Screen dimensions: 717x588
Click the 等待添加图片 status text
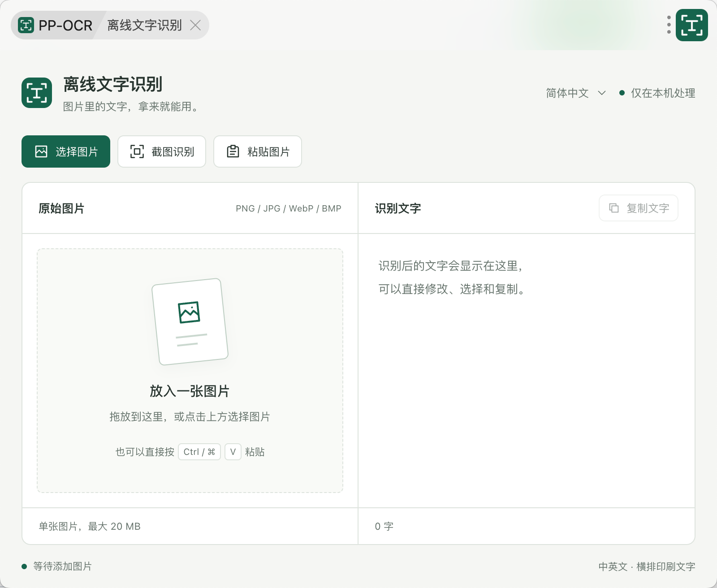62,566
